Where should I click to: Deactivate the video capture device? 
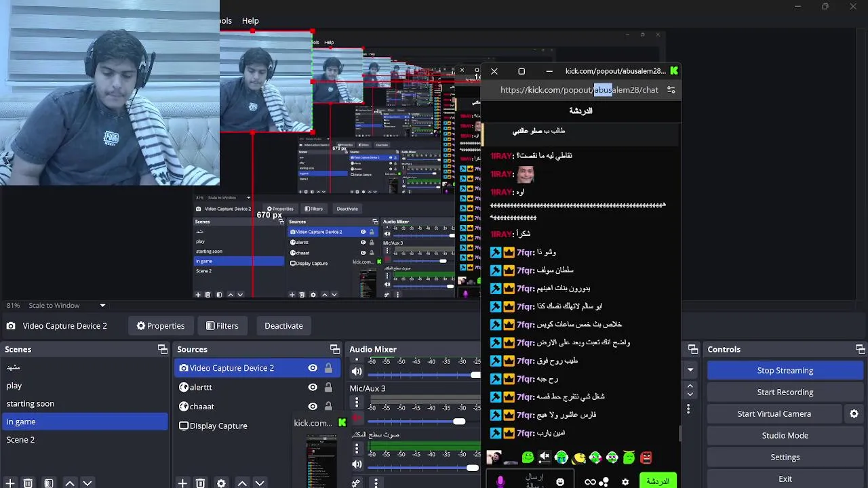click(283, 326)
